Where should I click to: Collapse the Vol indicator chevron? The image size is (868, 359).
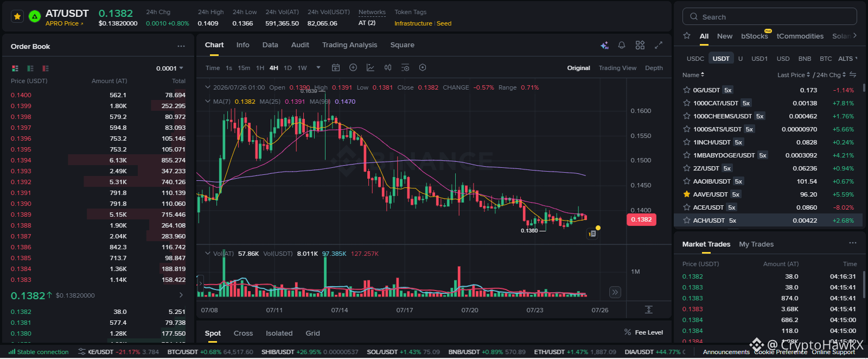click(207, 253)
